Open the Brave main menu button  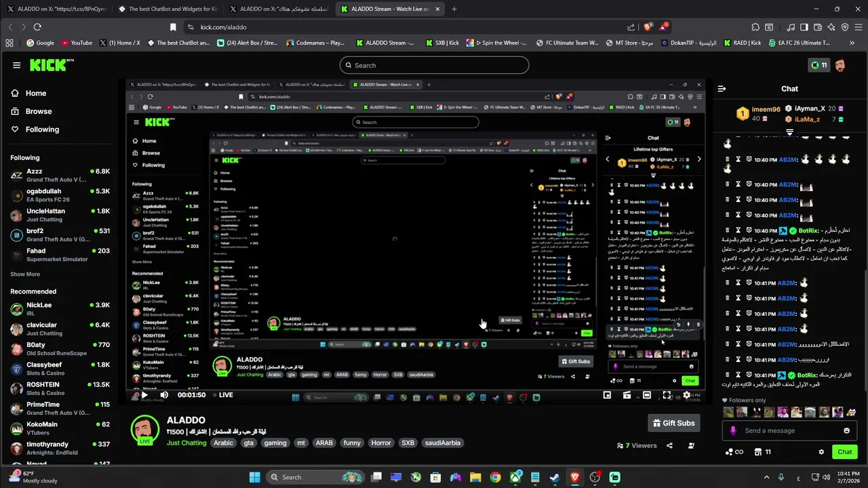pos(859,27)
